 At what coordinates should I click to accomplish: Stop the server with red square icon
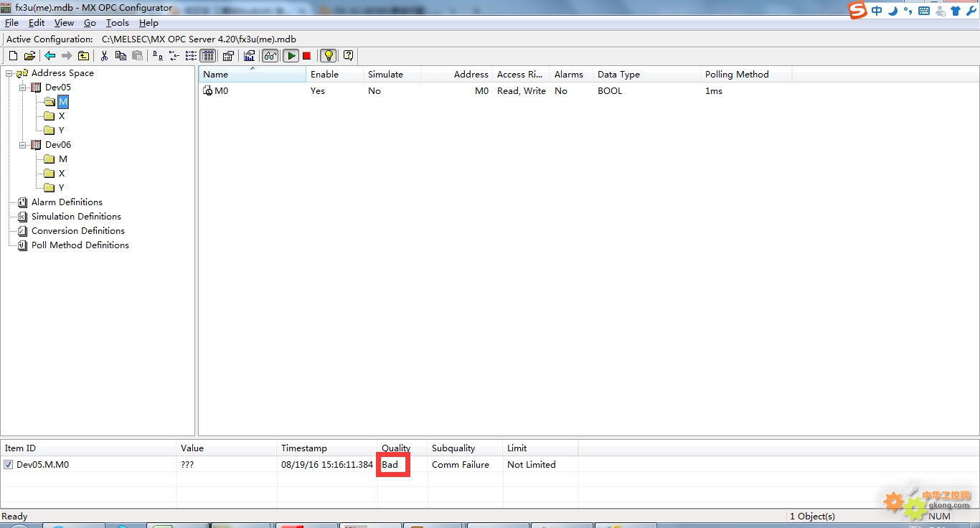(x=307, y=56)
